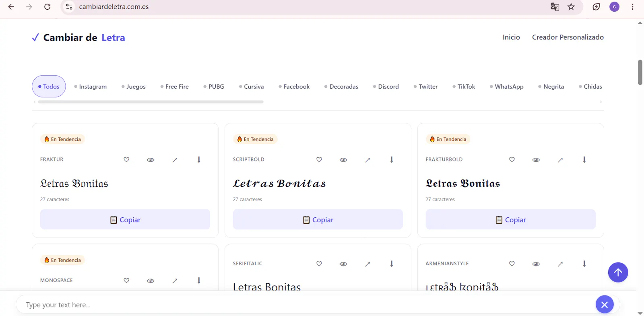Share the FRAKTURBOLD style via the arrow icon
This screenshot has width=644, height=316.
click(560, 160)
